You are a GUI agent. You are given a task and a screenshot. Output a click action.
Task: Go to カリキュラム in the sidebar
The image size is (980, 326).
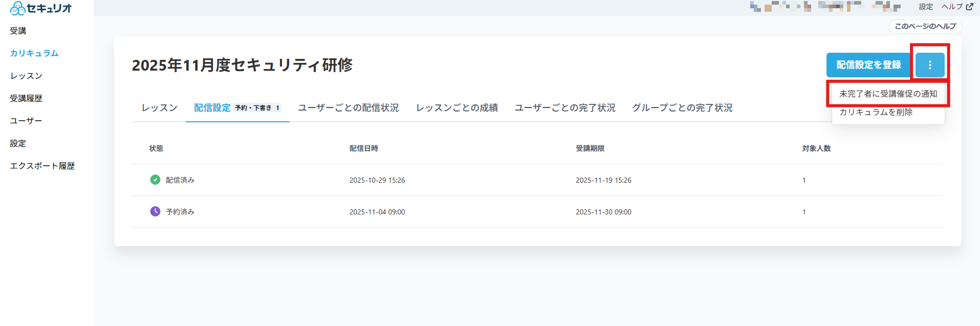tap(34, 53)
